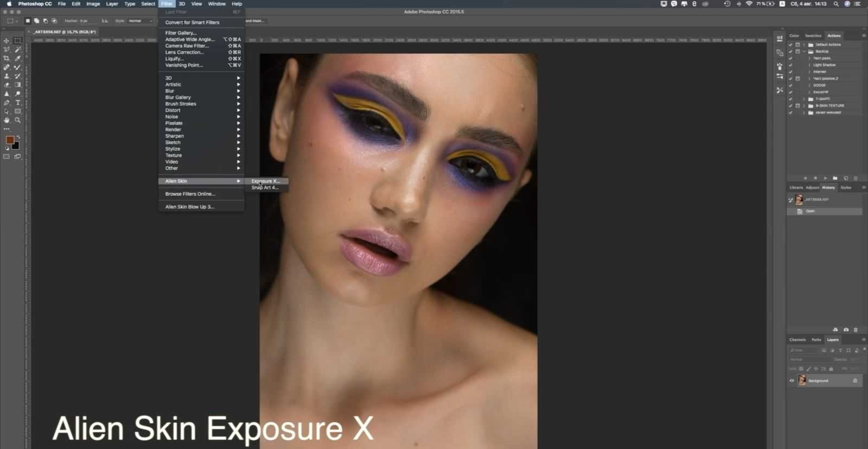The image size is (868, 449).
Task: Delete the selected action with trash icon
Action: pyautogui.click(x=856, y=178)
